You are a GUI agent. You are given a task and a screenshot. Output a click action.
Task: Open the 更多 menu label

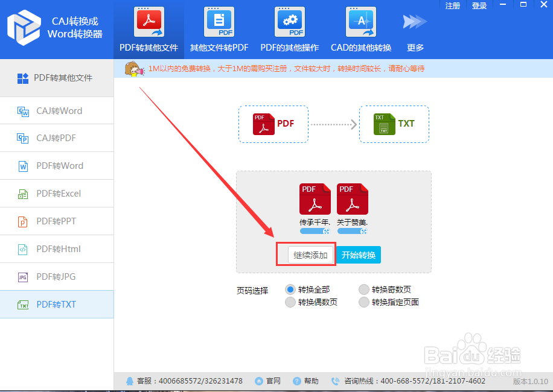(x=415, y=48)
